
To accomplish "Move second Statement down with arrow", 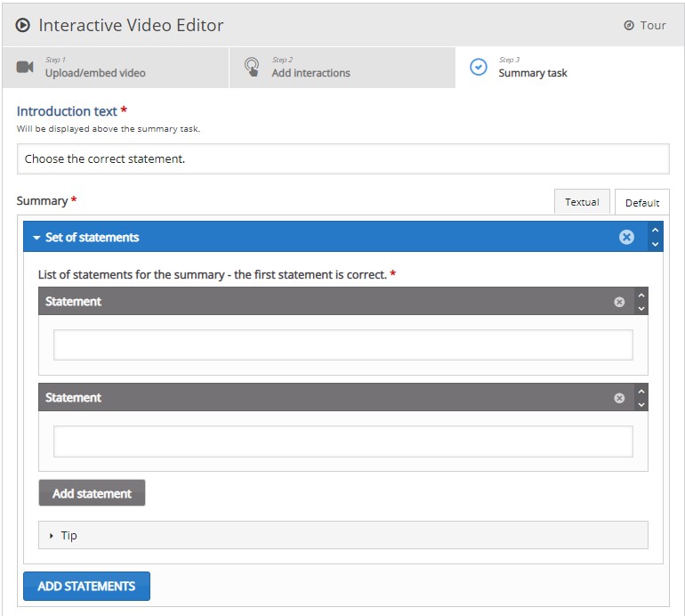I will 641,404.
